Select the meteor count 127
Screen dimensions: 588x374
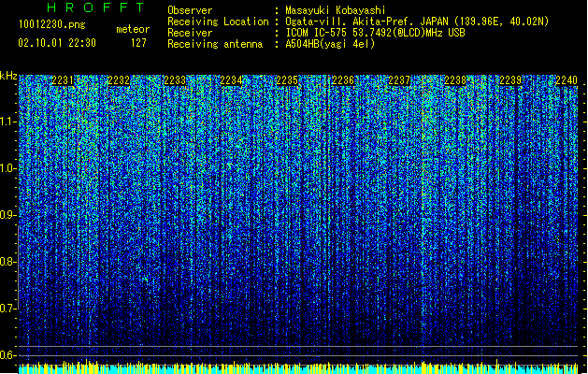138,43
